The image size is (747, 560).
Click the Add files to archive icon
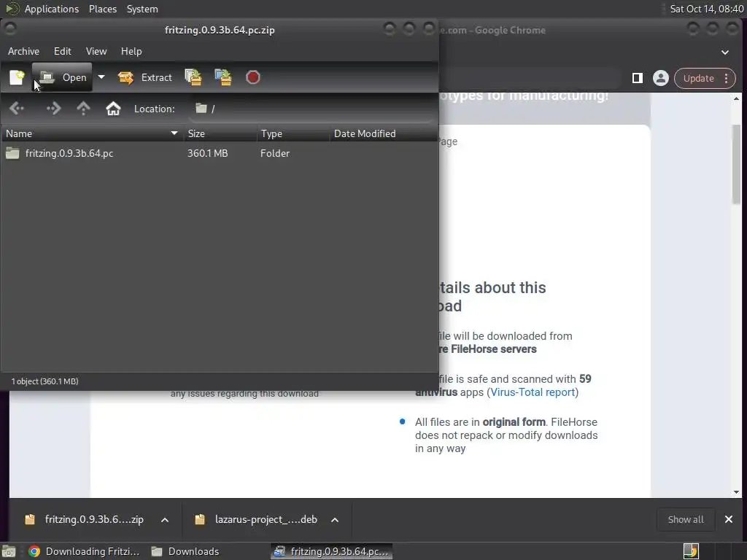tap(193, 77)
